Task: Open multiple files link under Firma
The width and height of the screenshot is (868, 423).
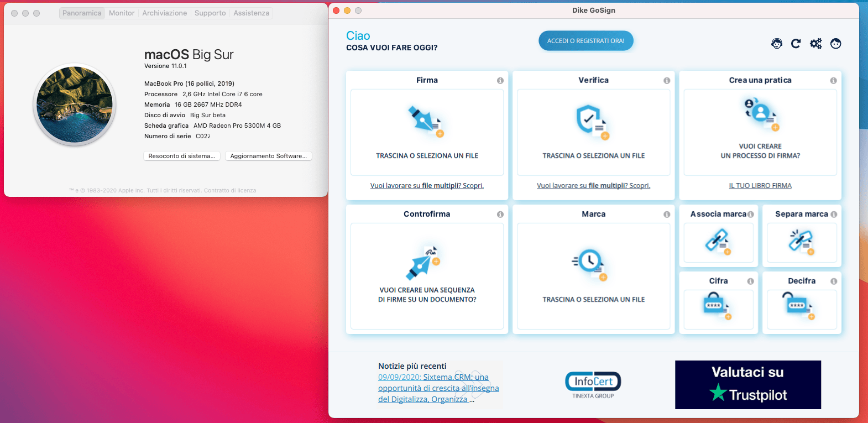Action: click(x=427, y=186)
